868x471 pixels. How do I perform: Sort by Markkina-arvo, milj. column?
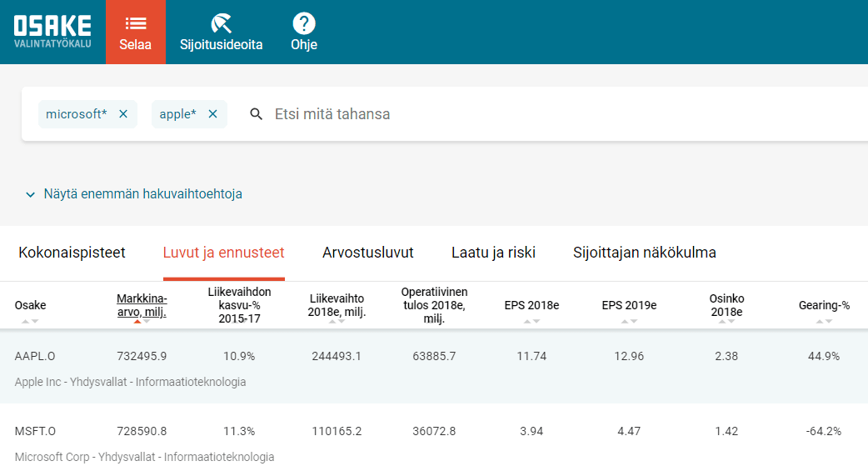[142, 305]
